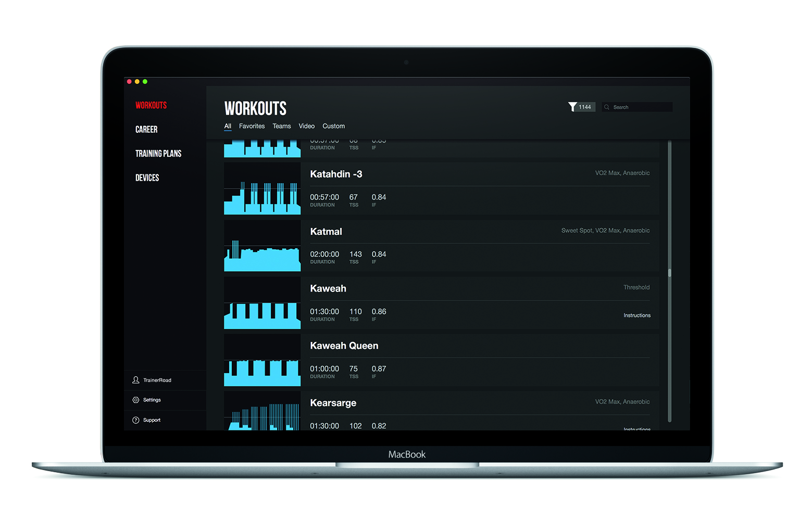Select the All workouts tab
The image size is (812, 507).
click(x=228, y=126)
